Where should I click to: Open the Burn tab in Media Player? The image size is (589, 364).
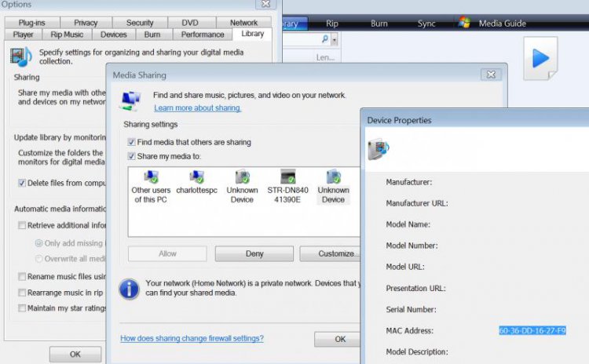(x=379, y=24)
